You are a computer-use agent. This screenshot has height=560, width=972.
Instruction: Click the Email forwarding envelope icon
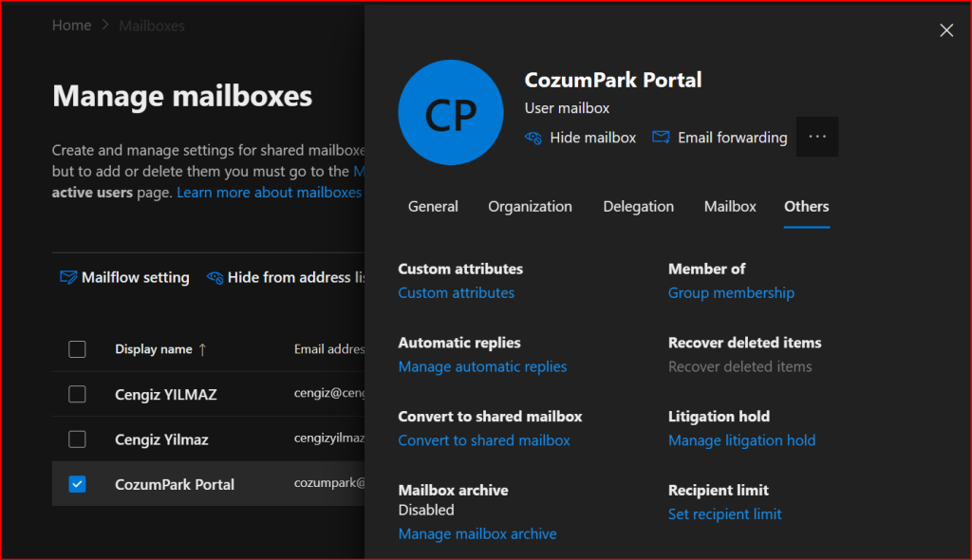(661, 138)
